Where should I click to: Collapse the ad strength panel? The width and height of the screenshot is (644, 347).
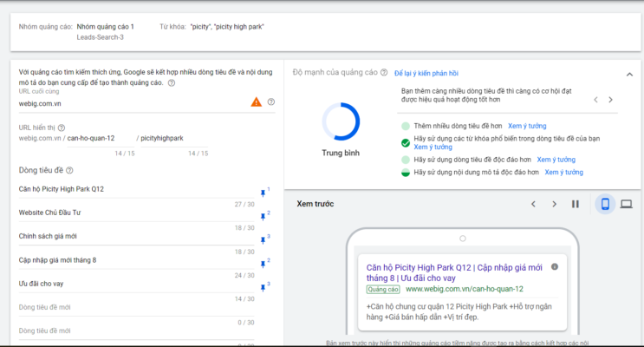(628, 75)
